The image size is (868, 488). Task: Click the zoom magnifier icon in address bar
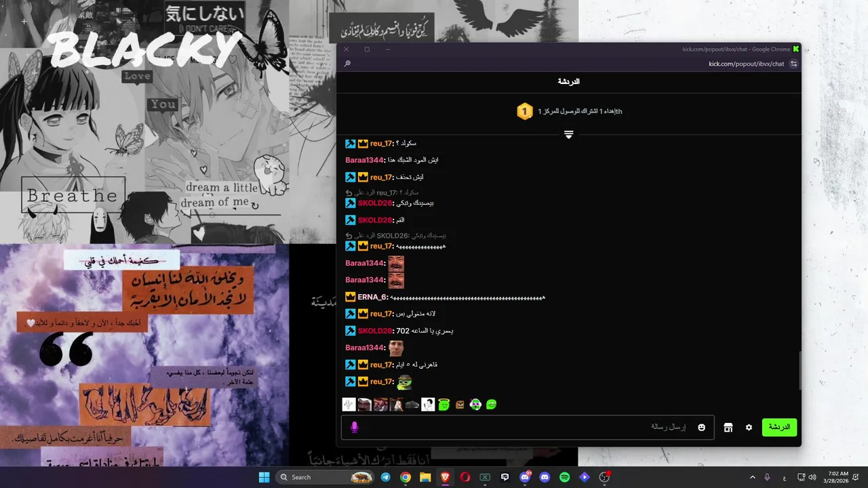tap(347, 64)
